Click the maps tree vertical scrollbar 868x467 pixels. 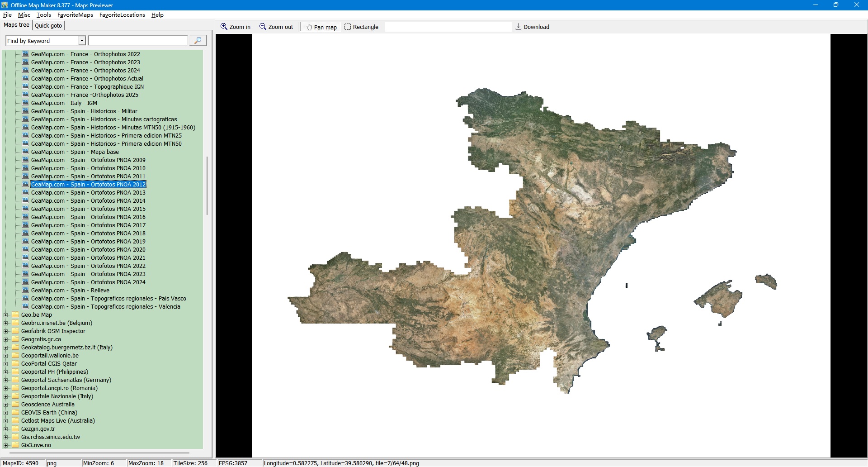207,186
